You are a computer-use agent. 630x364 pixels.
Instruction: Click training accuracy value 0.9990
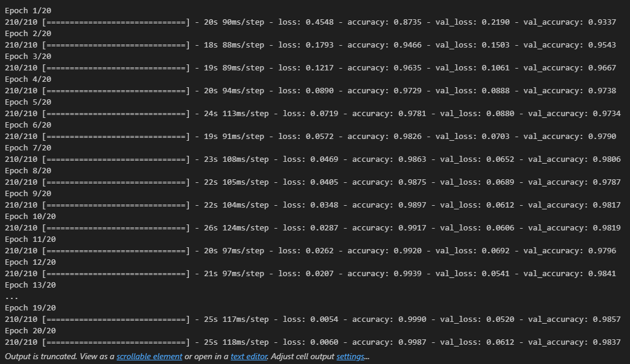pyautogui.click(x=412, y=319)
